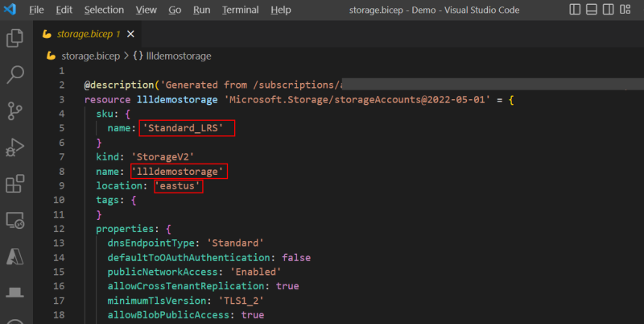Open the Extensions marketplace icon
The image size is (644, 324).
(14, 184)
